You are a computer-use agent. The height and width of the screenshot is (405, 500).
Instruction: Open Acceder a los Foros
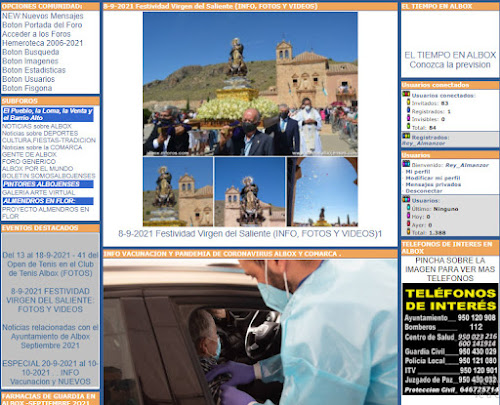coord(36,34)
